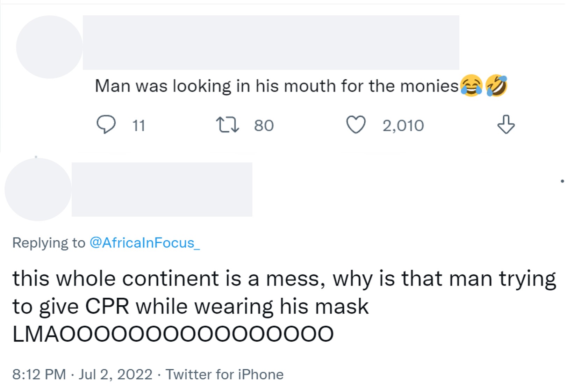Viewport: 566px width, 392px height.
Task: Retweet the 'looking in his mouth' tweet
Action: [228, 125]
